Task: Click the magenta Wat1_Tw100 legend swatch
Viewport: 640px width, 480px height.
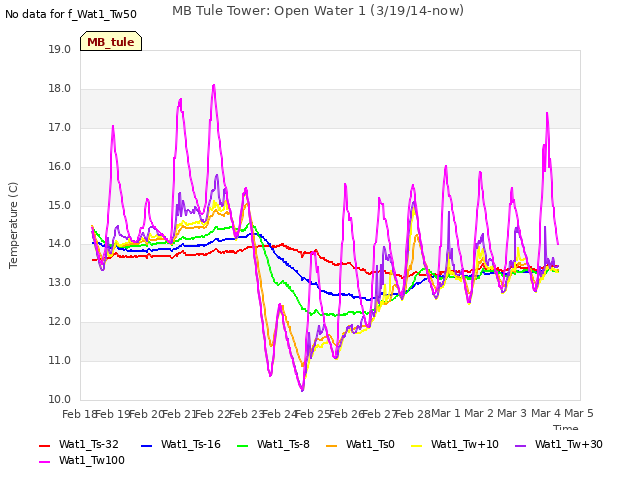Action: (44, 461)
